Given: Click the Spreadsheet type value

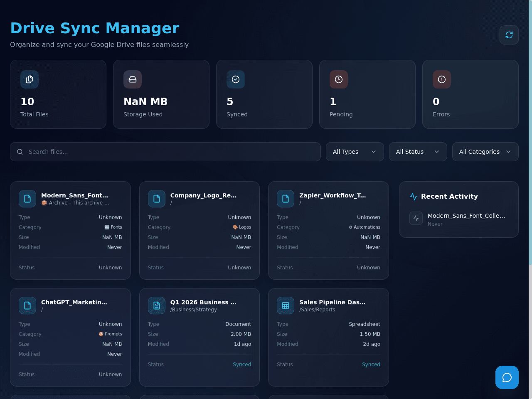Looking at the screenshot, I should coord(365,324).
